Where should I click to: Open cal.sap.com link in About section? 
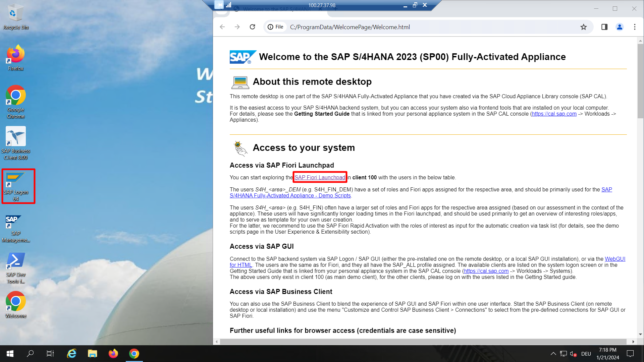pyautogui.click(x=554, y=114)
